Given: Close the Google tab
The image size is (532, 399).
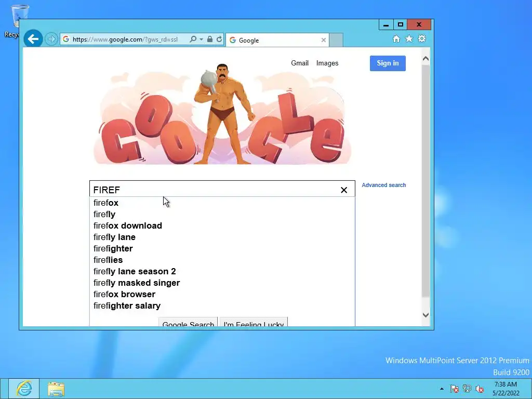Looking at the screenshot, I should [x=323, y=40].
